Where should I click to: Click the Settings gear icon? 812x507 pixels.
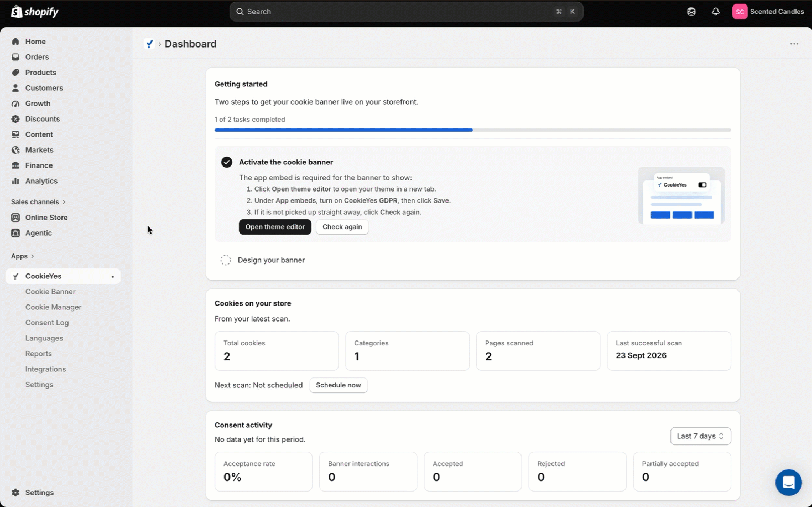(15, 493)
